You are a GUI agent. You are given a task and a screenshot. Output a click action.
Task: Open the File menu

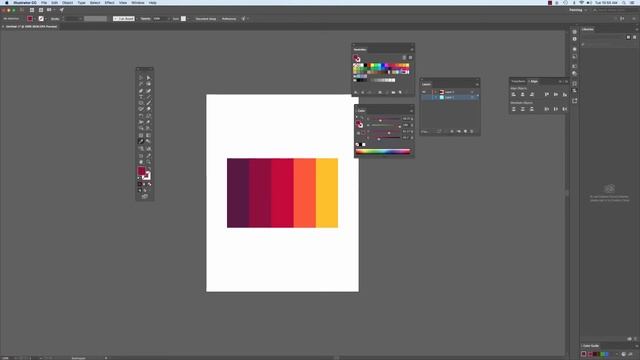pyautogui.click(x=44, y=2)
